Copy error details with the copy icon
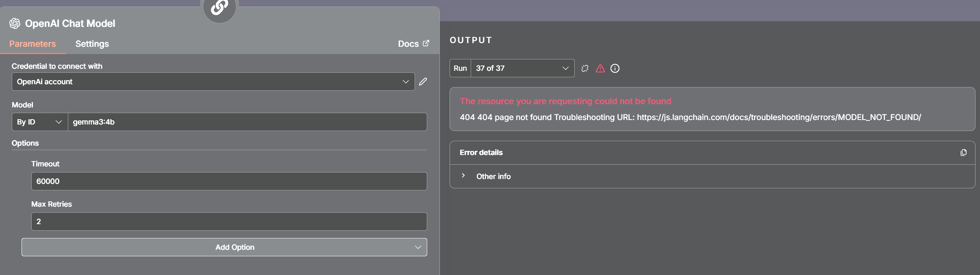Viewport: 980px width, 275px height. click(963, 153)
